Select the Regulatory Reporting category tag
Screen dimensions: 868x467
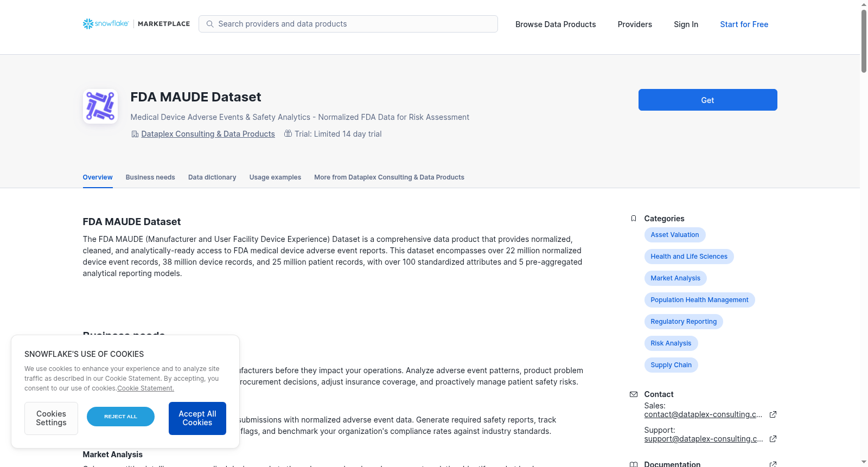684,322
